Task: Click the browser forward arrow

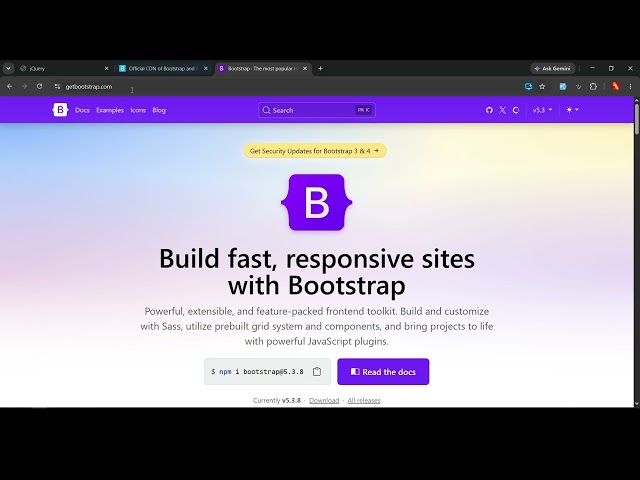Action: coord(24,87)
